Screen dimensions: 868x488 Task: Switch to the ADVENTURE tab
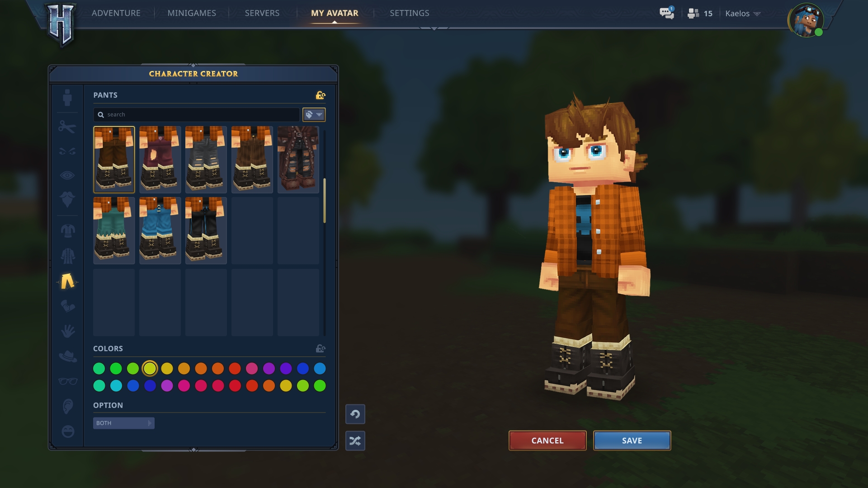point(116,13)
